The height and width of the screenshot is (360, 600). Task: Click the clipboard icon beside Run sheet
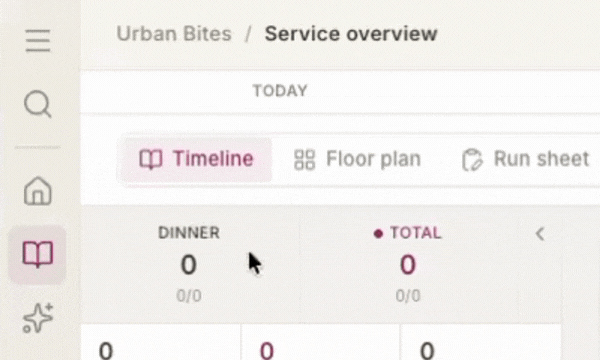pos(472,160)
